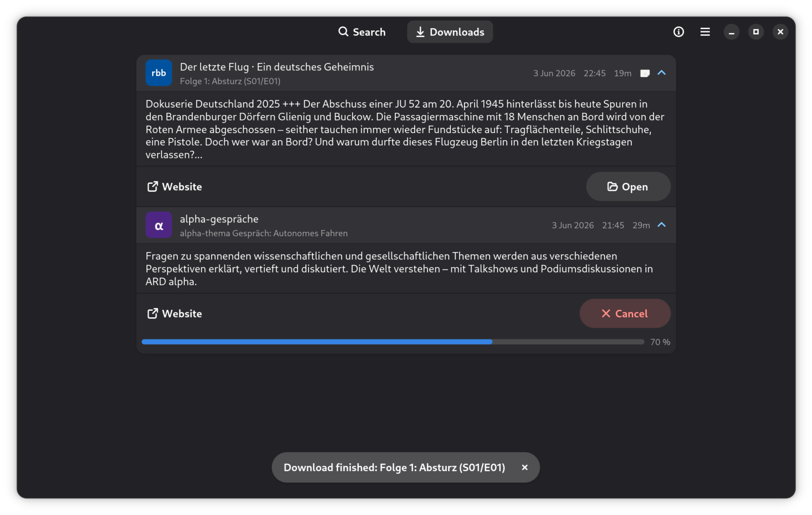This screenshot has height=515, width=812.
Task: Collapse the alpha-gespräche entry
Action: pyautogui.click(x=661, y=225)
